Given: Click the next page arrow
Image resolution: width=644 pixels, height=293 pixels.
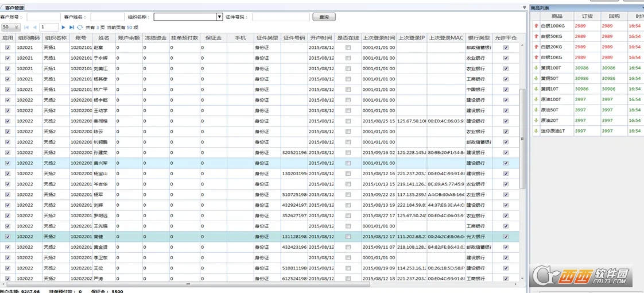Looking at the screenshot, I should point(64,27).
